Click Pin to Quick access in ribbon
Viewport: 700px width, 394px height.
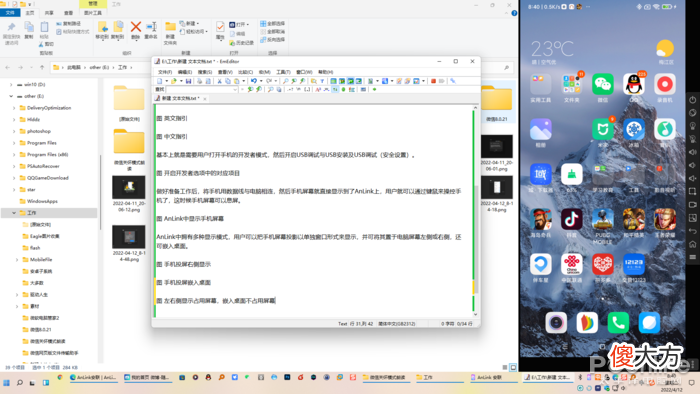coord(11,33)
